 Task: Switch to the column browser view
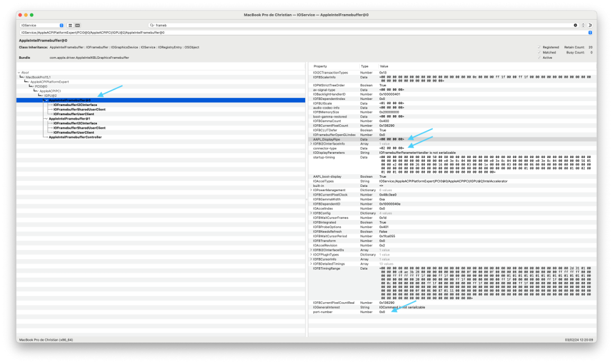point(78,25)
